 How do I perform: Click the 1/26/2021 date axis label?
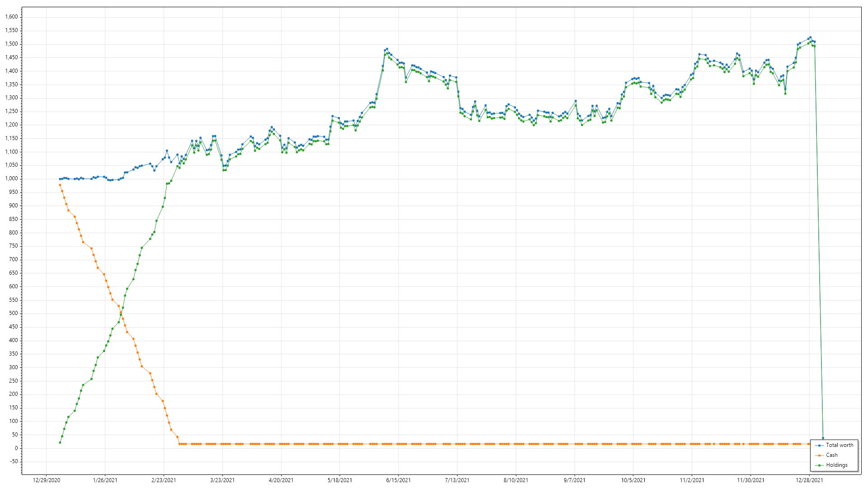[105, 480]
